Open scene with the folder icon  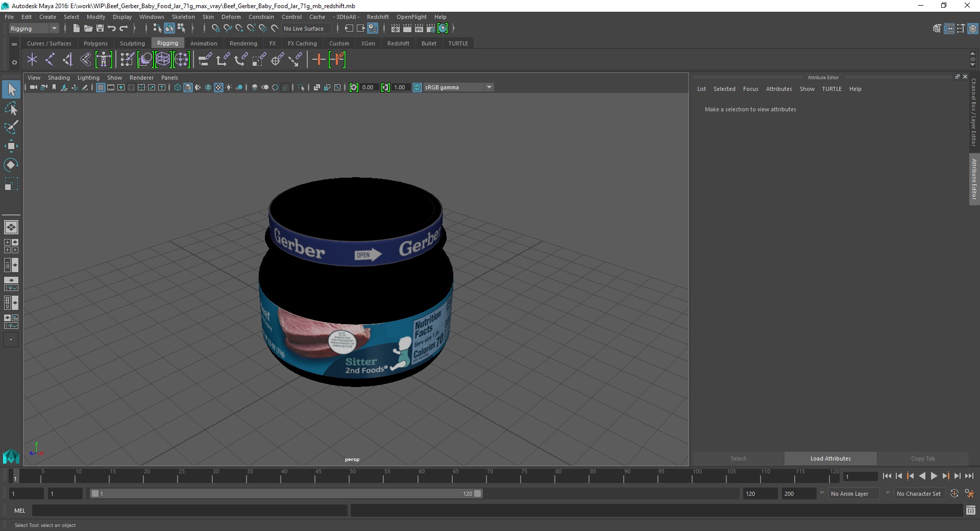[x=88, y=29]
